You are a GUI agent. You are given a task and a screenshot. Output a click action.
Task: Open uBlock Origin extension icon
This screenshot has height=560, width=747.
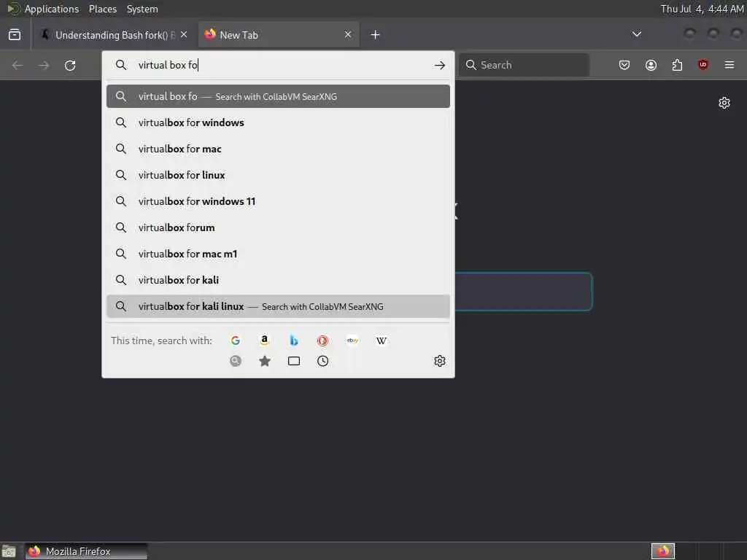pyautogui.click(x=703, y=65)
